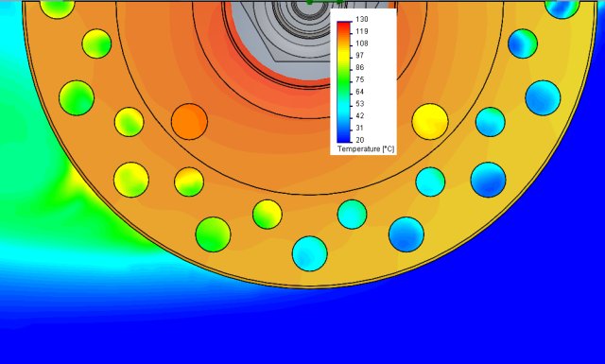Viewport: 605px width, 364px height.
Task: Click the 108 label on the legend
Action: coord(361,43)
